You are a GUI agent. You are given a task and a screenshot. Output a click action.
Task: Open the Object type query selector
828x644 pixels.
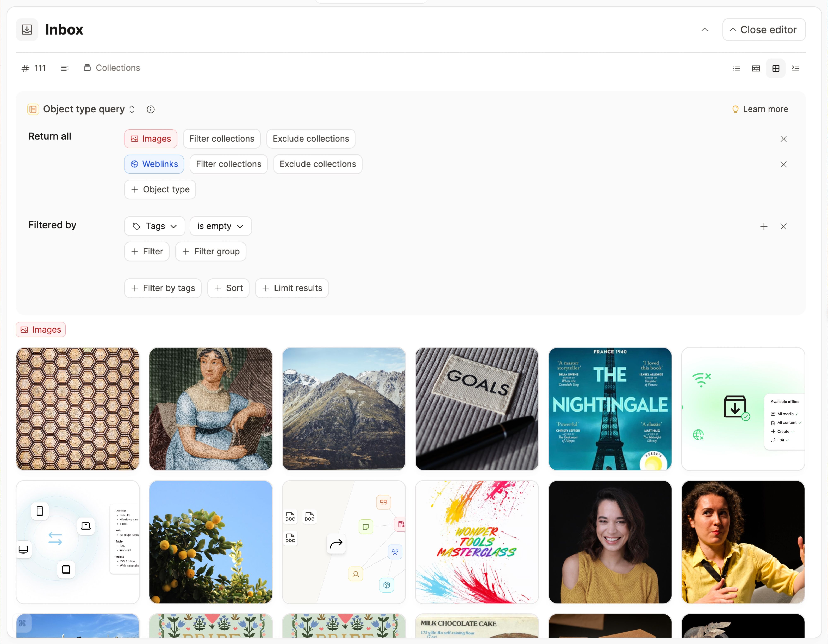[132, 109]
